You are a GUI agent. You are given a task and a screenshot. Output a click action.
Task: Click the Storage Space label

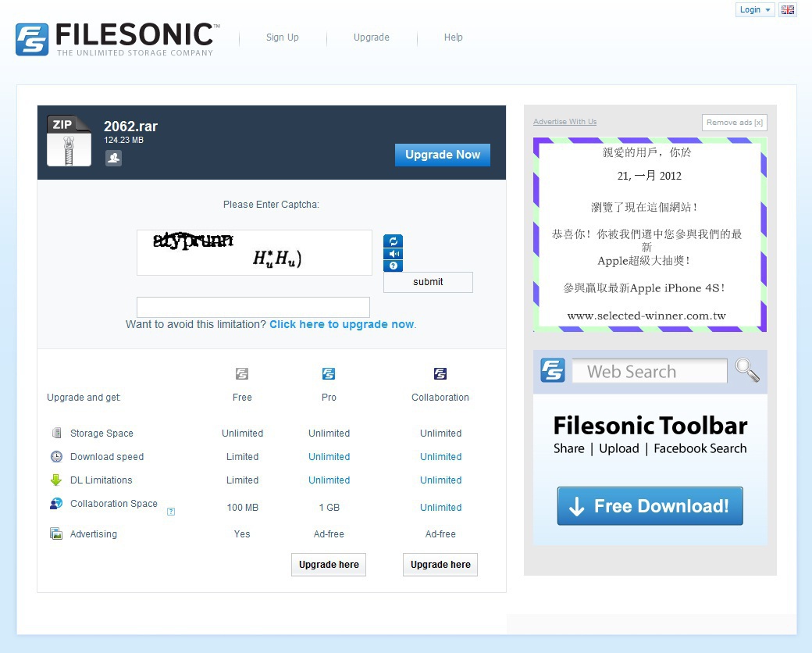[102, 434]
